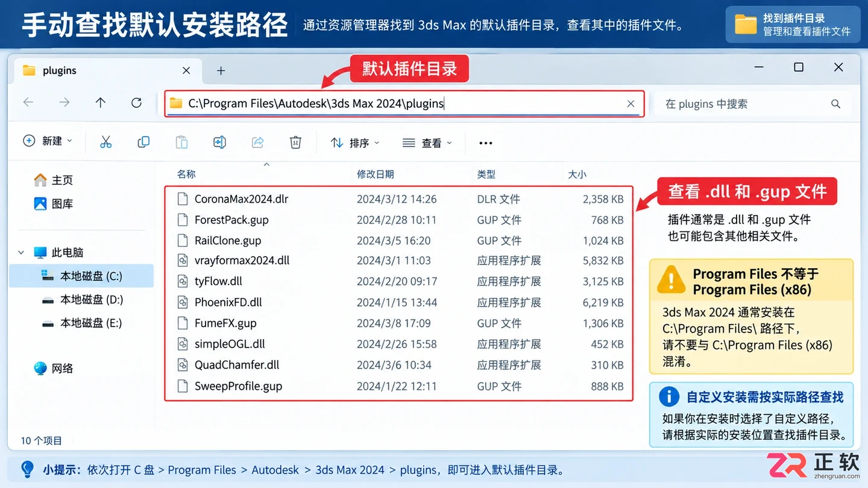Refresh the plugins folder view
The image size is (868, 488).
click(x=136, y=103)
